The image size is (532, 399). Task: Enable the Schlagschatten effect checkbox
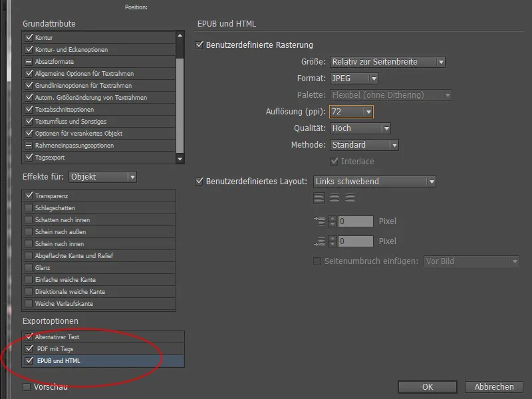coord(29,207)
